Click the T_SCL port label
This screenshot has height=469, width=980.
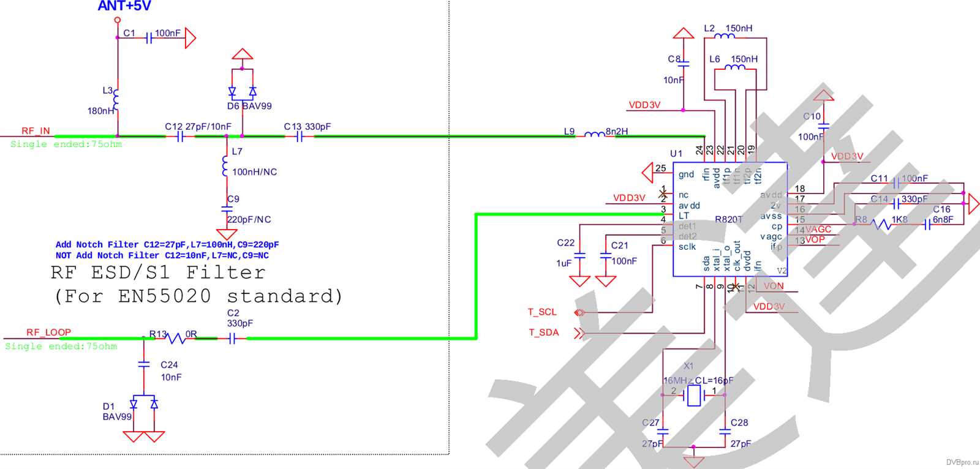point(542,312)
